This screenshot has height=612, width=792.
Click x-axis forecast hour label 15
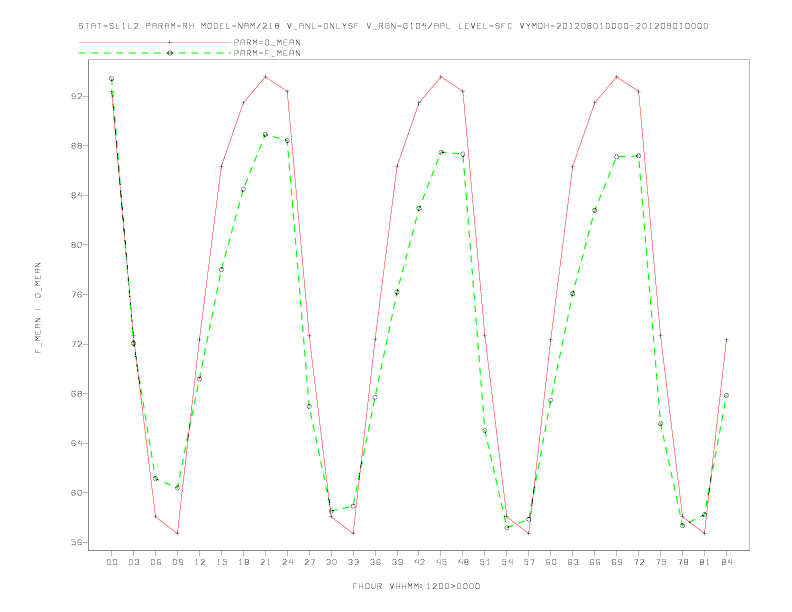[221, 562]
